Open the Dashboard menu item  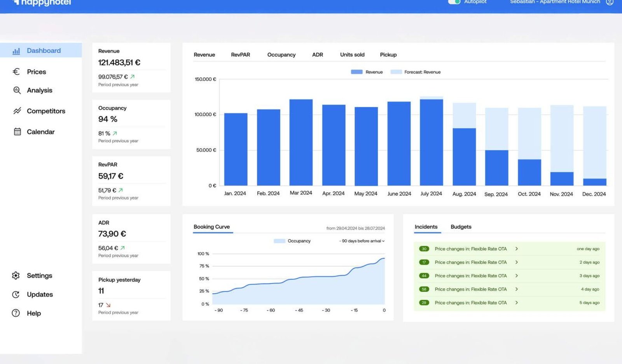coord(41,51)
